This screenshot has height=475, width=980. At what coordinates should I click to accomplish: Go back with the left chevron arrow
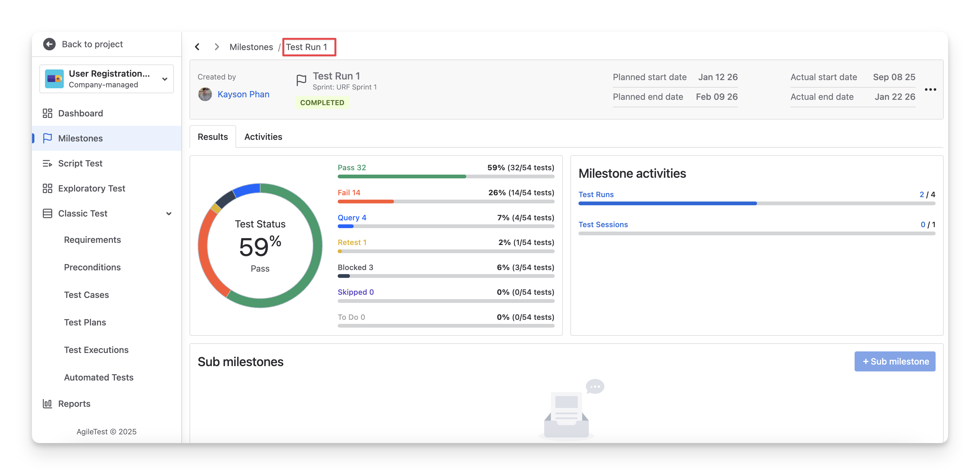pyautogui.click(x=197, y=47)
